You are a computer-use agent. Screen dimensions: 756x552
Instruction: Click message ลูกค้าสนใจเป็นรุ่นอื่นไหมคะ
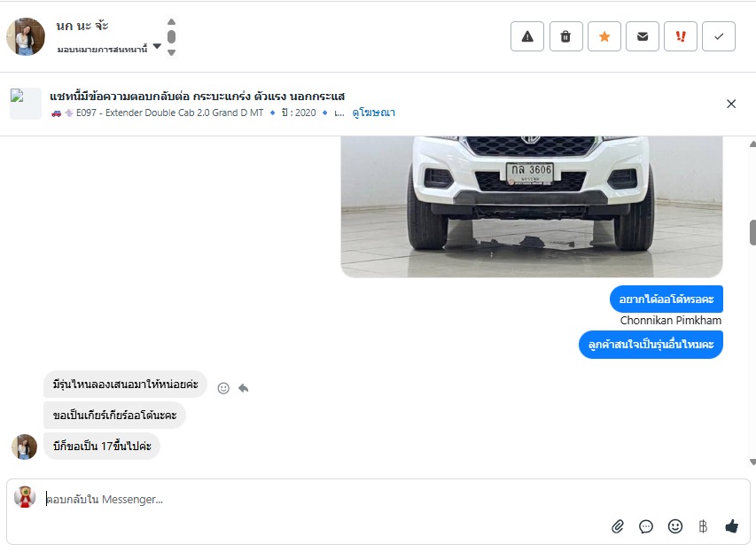coord(651,344)
